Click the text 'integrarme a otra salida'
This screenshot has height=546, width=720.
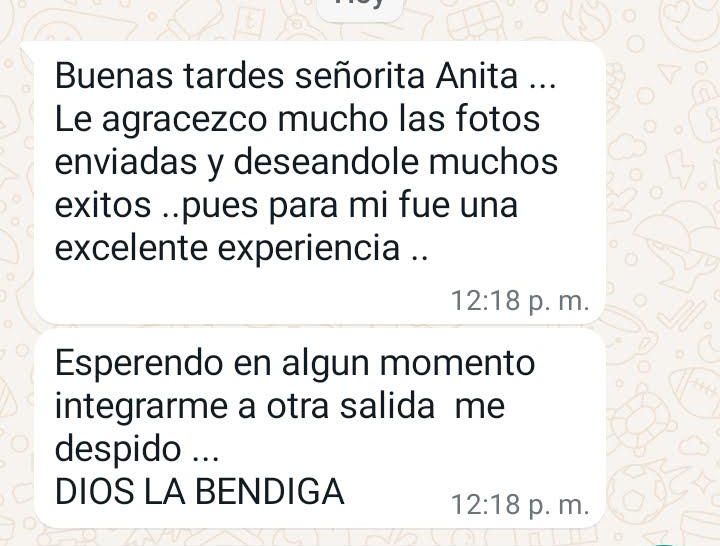click(x=245, y=406)
